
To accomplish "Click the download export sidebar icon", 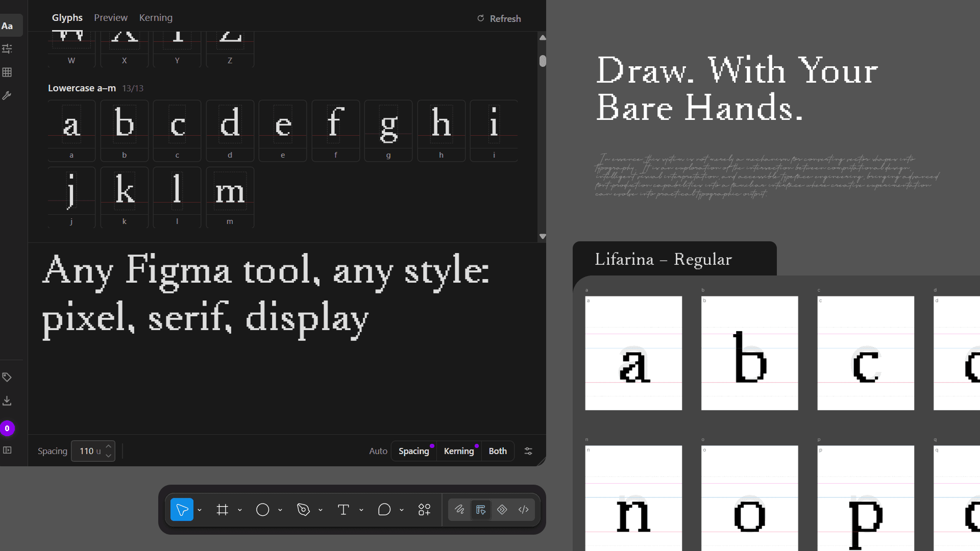I will click(x=7, y=401).
